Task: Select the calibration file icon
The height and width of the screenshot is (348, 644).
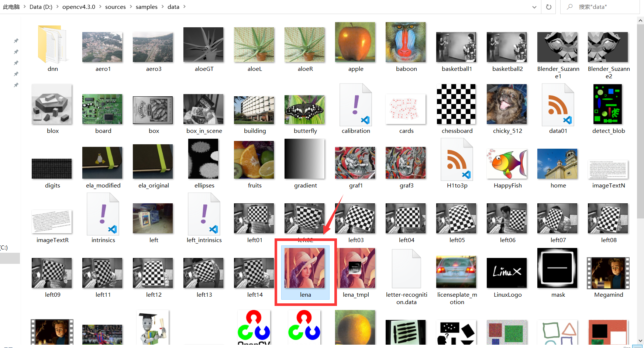Action: (x=355, y=105)
